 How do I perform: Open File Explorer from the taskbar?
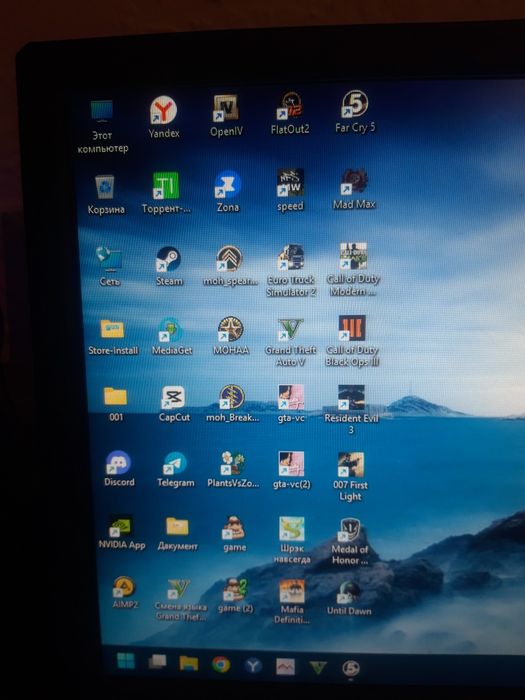189,663
